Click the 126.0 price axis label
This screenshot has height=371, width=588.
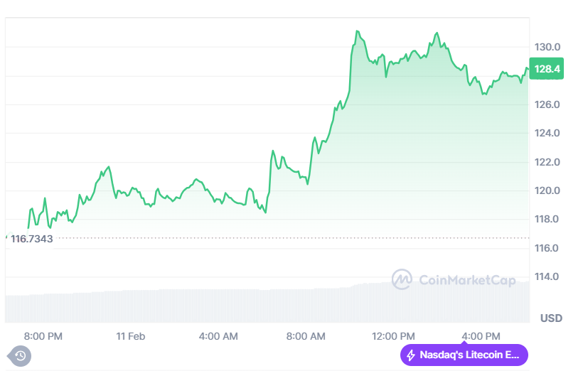click(547, 104)
